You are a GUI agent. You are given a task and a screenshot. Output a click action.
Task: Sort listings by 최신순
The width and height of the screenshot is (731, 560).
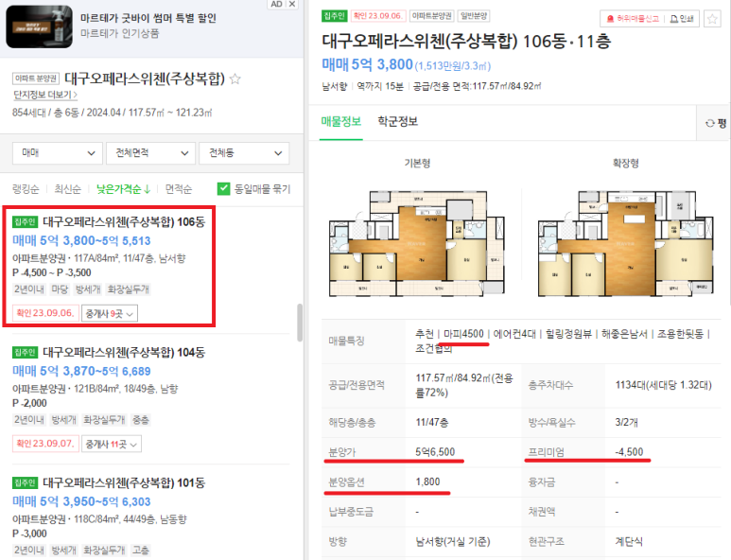67,189
